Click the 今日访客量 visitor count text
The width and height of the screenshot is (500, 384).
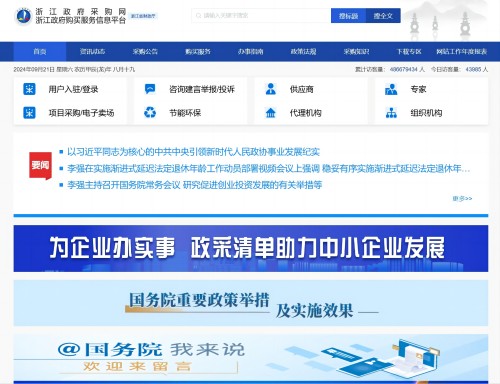click(459, 69)
